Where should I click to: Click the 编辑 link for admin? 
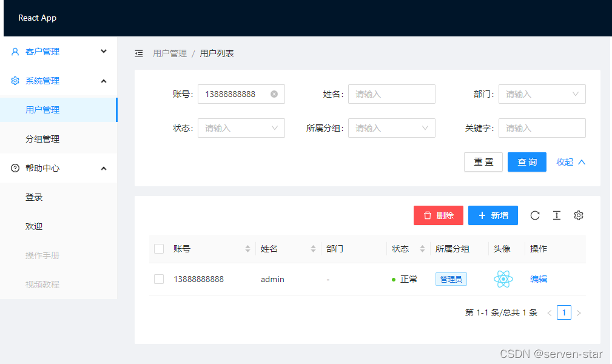click(539, 279)
